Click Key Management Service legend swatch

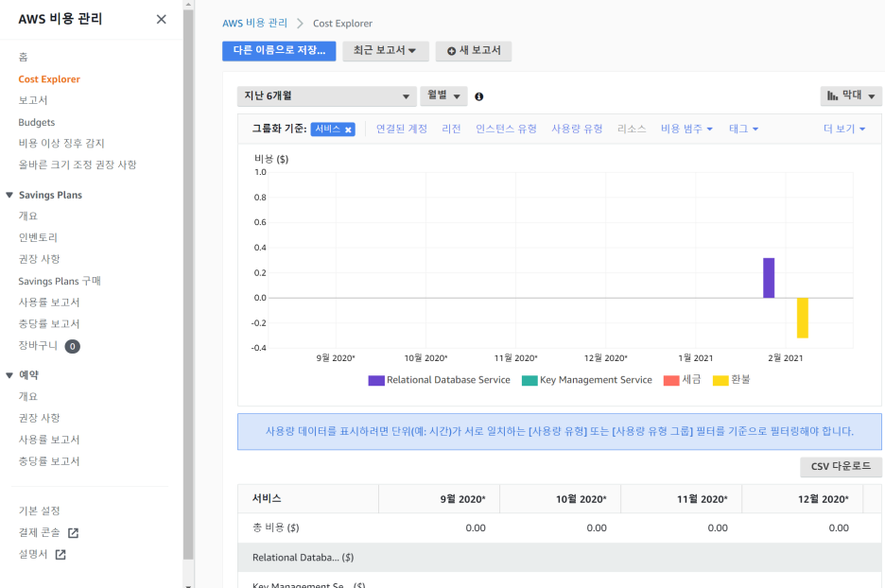(529, 380)
